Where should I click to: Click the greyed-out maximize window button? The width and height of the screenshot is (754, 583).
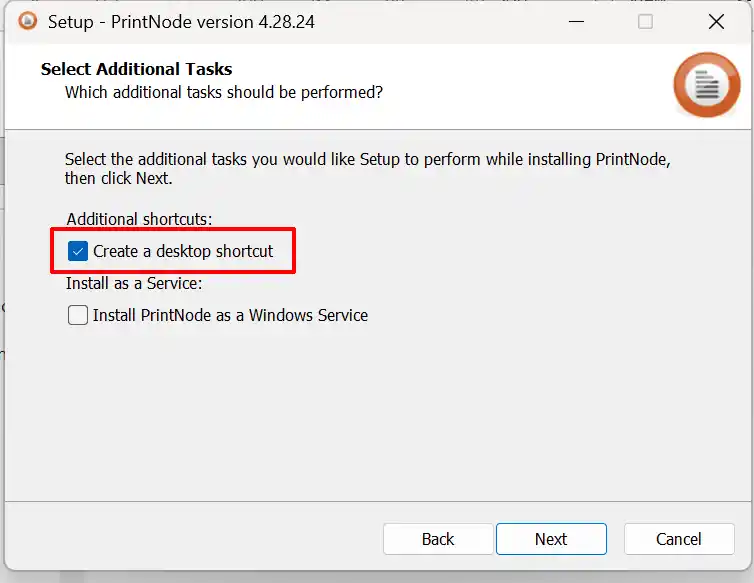[x=645, y=22]
